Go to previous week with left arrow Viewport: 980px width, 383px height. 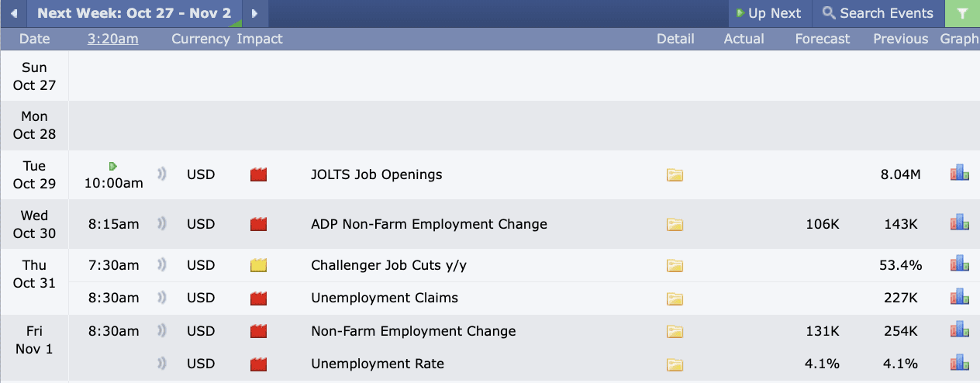coord(13,13)
